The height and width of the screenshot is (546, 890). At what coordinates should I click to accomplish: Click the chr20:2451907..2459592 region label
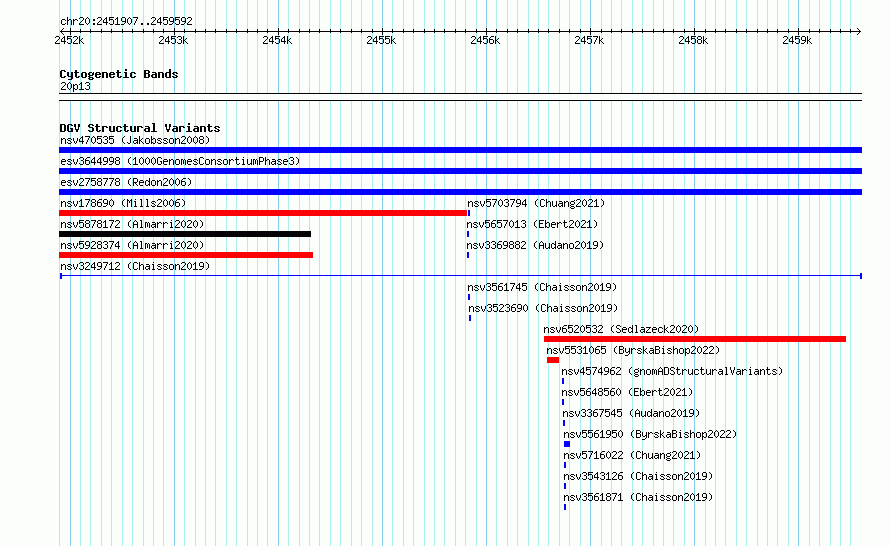click(x=127, y=21)
